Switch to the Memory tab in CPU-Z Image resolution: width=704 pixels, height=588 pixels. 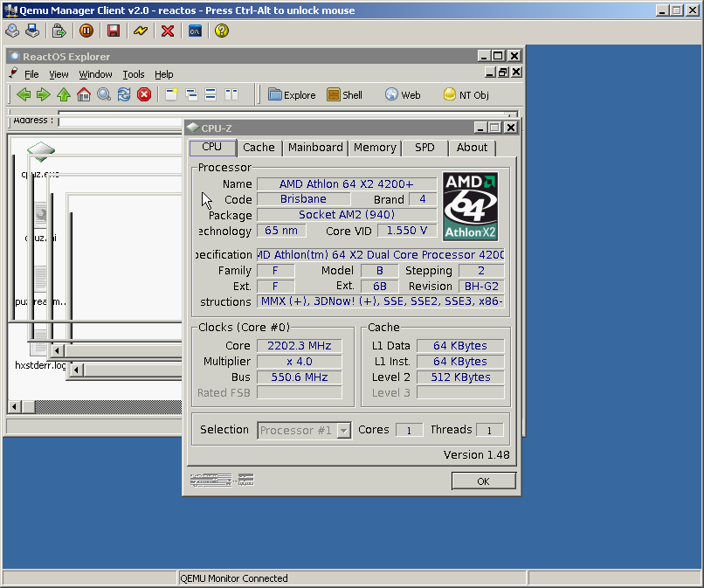[375, 148]
